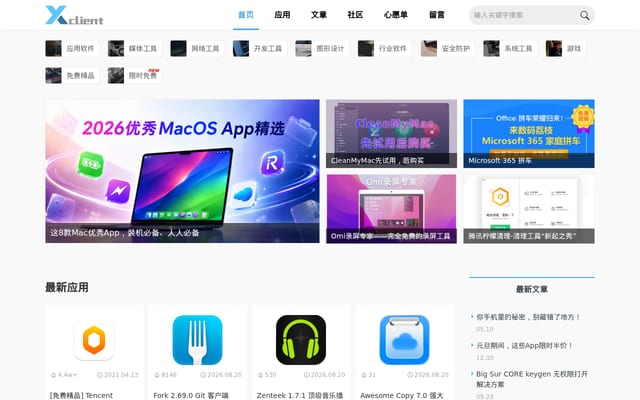This screenshot has height=400, width=640.
Task: Open the 网络工具 category
Action: (197, 48)
